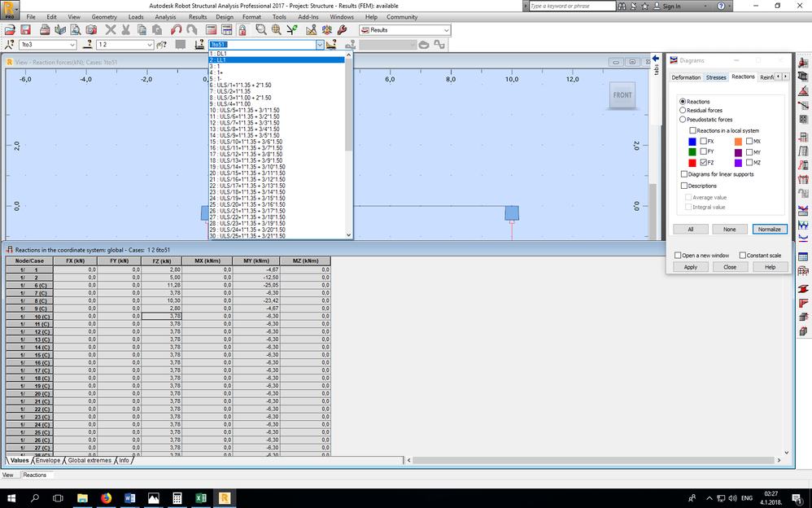Open Word from the taskbar
This screenshot has width=812, height=508.
click(129, 498)
